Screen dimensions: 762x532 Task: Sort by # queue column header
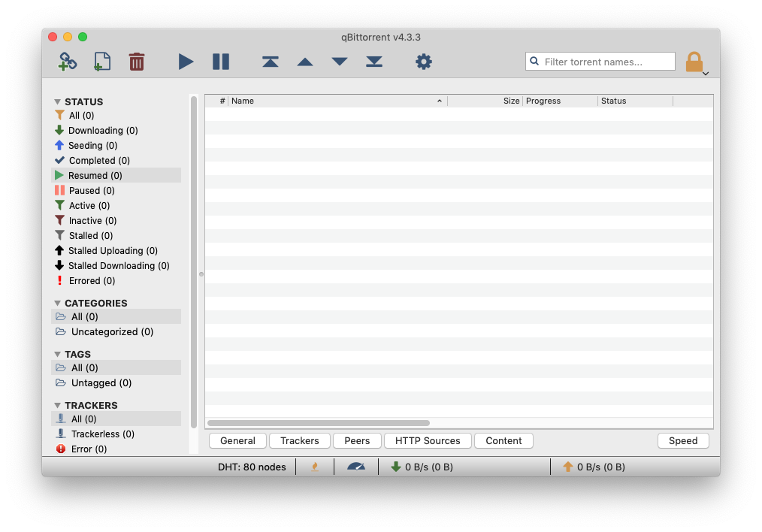click(x=216, y=101)
